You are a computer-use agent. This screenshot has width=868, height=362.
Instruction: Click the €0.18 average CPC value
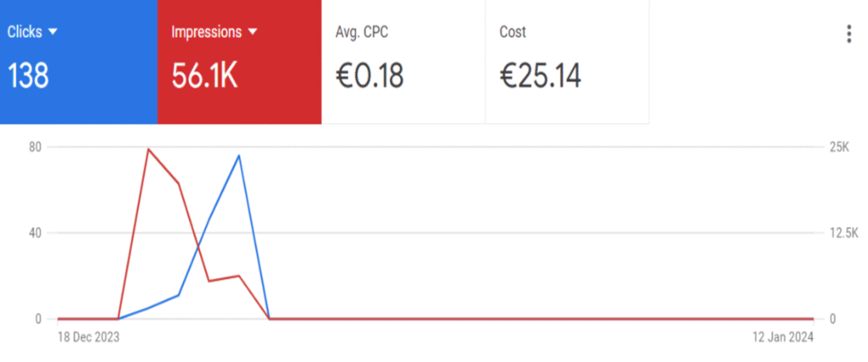(x=370, y=76)
